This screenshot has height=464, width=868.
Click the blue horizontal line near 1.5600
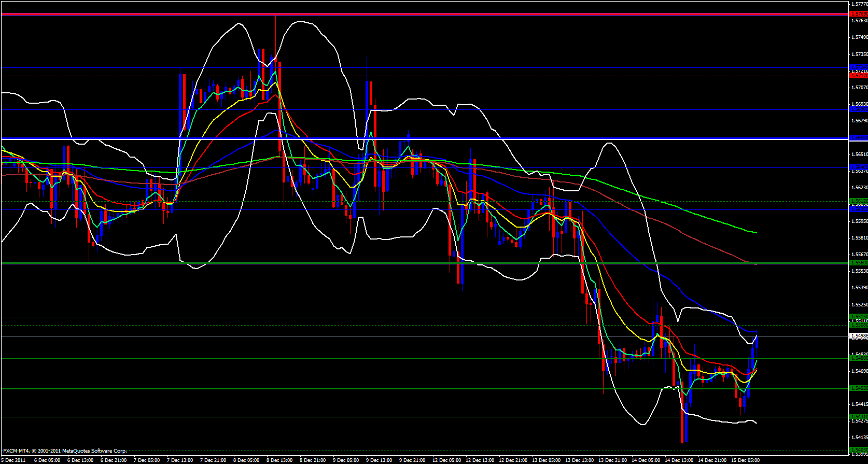(415, 209)
